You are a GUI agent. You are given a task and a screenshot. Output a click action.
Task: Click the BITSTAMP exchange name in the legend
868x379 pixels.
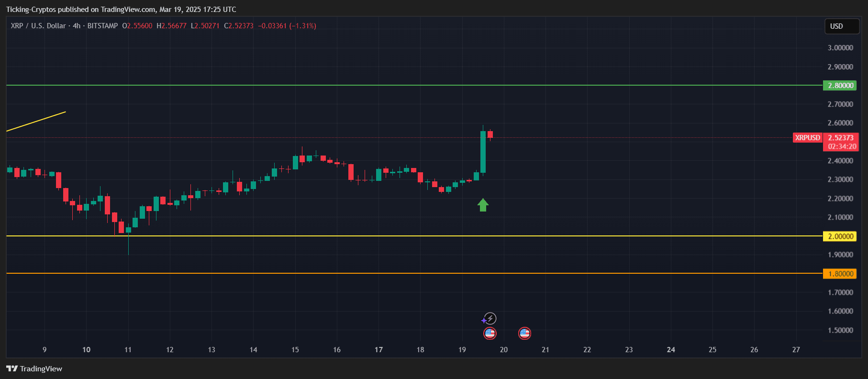pos(102,26)
